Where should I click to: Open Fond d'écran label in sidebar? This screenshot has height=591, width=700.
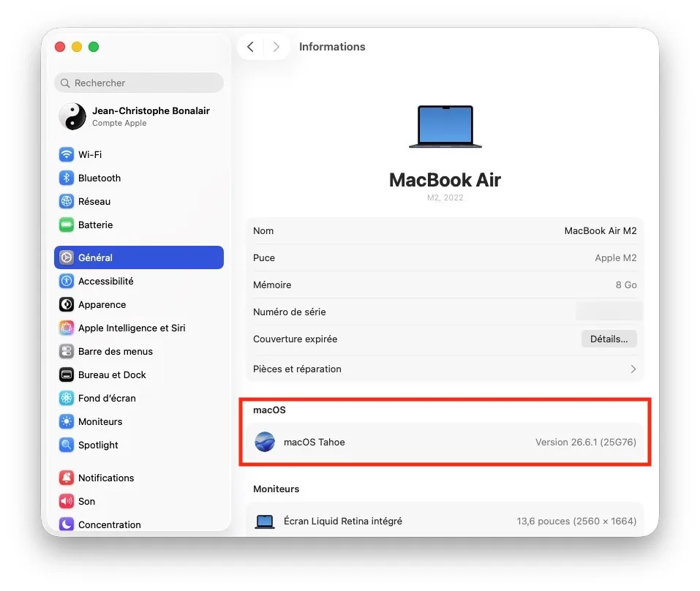107,398
